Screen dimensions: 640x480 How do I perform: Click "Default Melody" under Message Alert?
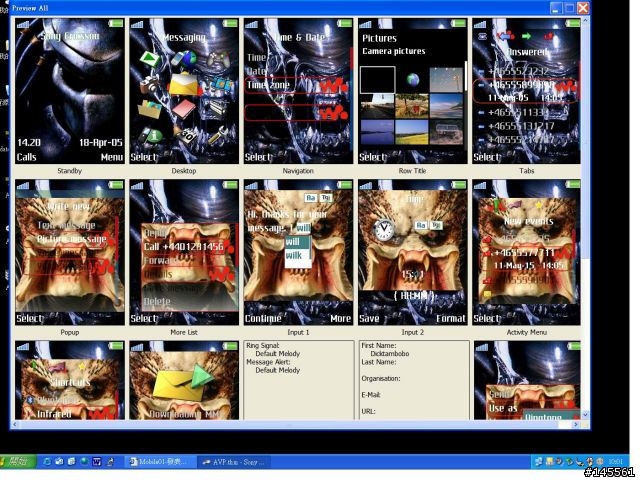278,370
